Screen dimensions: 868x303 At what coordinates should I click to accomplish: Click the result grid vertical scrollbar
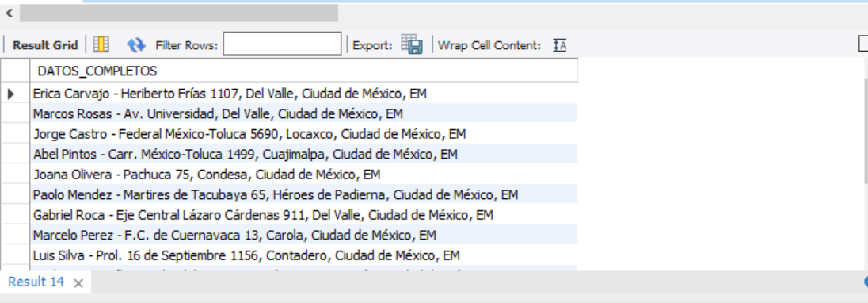(866, 132)
